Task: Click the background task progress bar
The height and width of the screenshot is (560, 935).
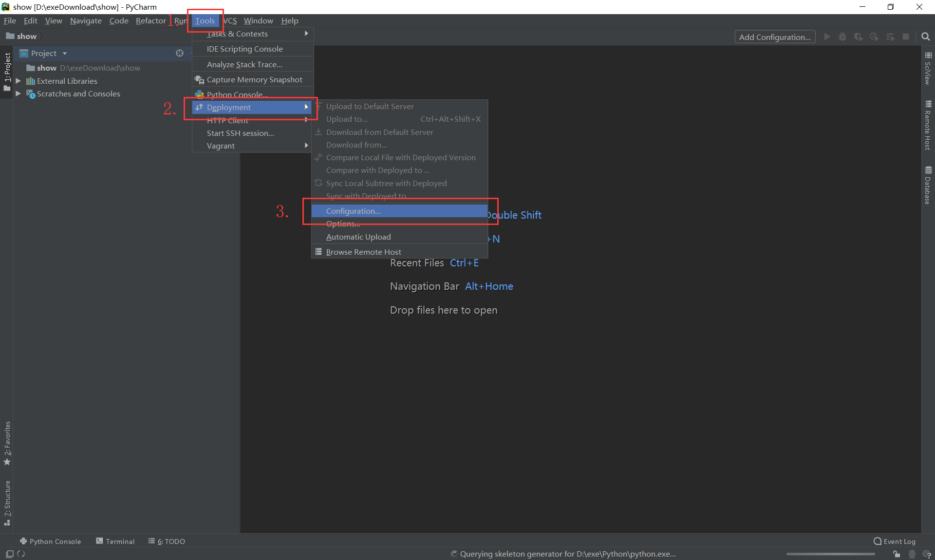Action: tap(830, 554)
